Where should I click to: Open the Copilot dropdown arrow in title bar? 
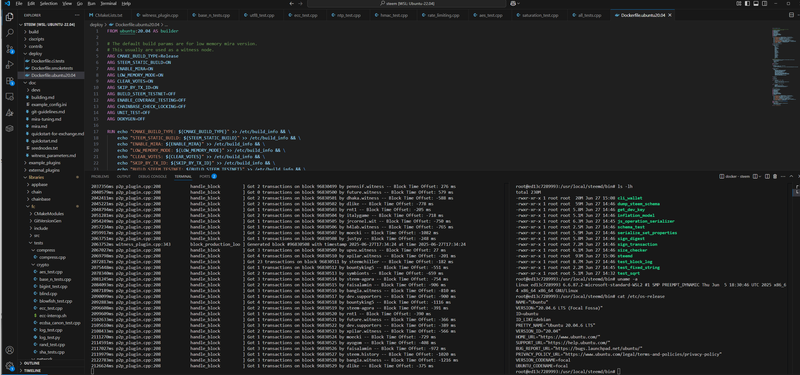(518, 3)
